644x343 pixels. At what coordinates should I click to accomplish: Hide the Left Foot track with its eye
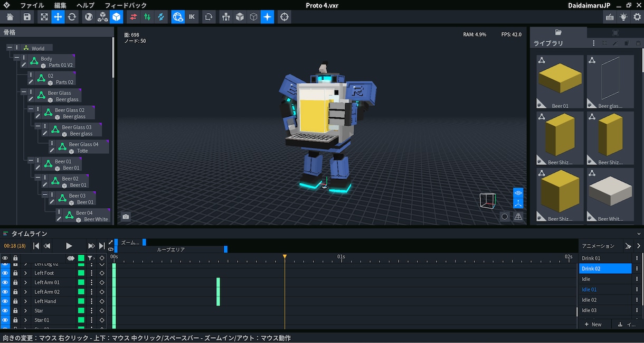pyautogui.click(x=5, y=273)
